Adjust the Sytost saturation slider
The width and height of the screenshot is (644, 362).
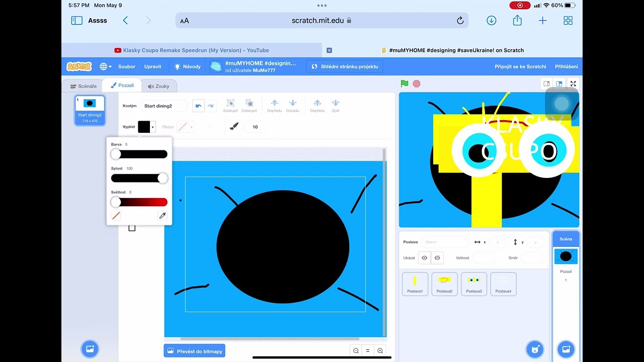tap(139, 178)
